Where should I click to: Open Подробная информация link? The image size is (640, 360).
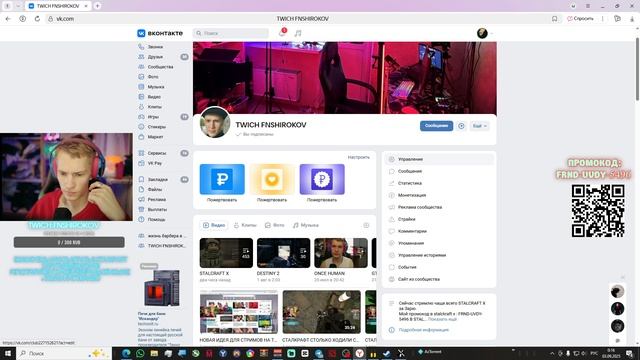[424, 330]
